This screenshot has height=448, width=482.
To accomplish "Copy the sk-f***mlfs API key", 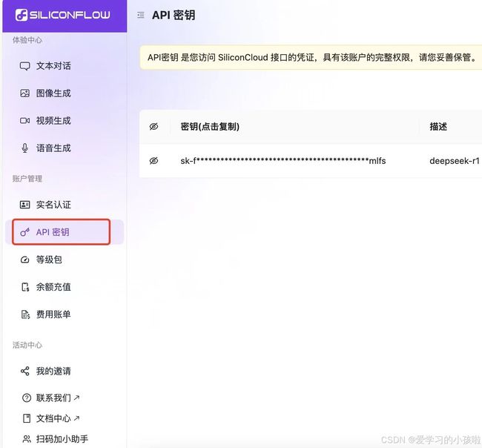I will (x=283, y=160).
